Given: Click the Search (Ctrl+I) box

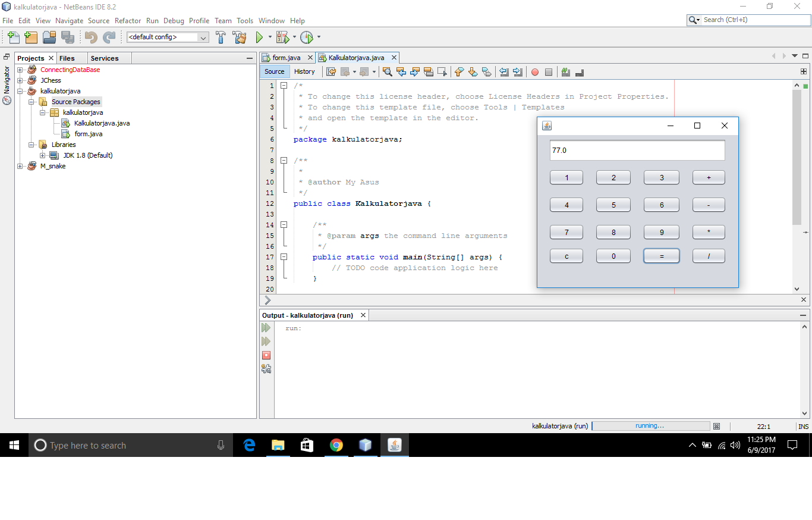Looking at the screenshot, I should [x=748, y=20].
